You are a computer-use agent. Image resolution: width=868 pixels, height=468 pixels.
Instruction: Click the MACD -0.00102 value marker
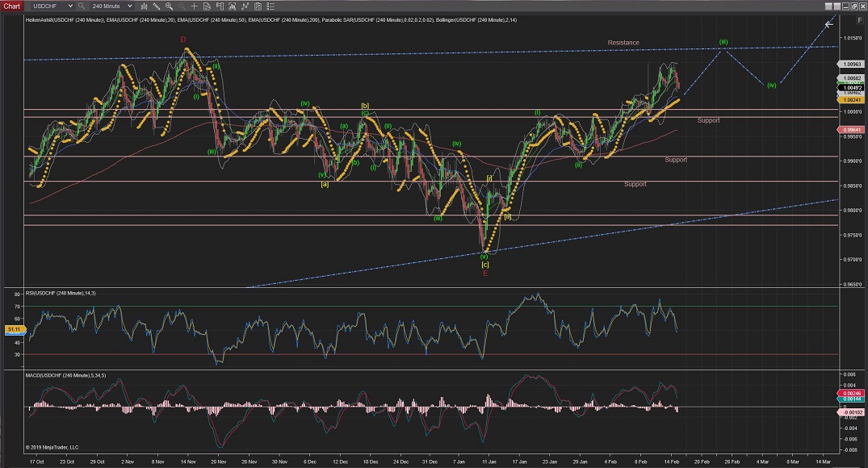[853, 412]
